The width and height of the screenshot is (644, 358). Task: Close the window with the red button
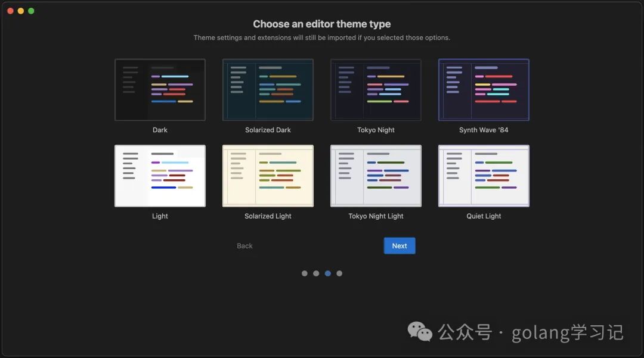click(10, 11)
